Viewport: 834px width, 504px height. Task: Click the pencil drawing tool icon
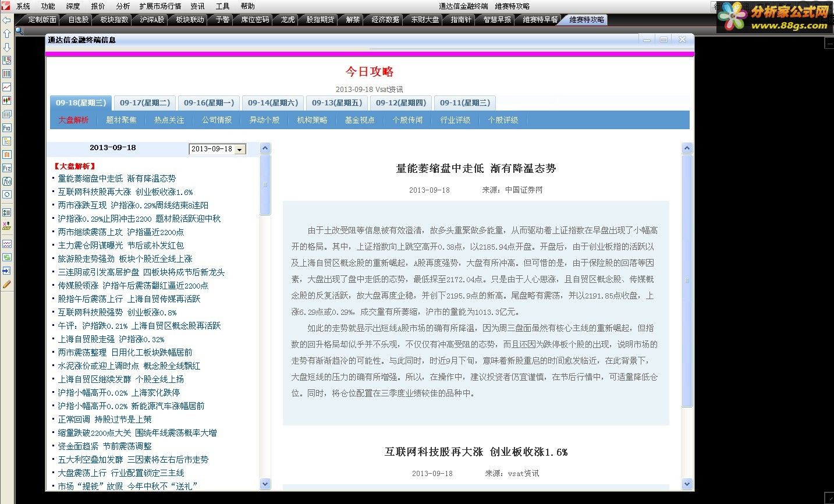pos(7,285)
